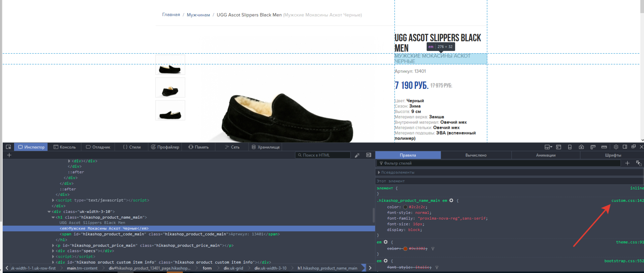This screenshot has height=273, width=644.
Task: Switch to the Консоль tab
Action: point(65,147)
